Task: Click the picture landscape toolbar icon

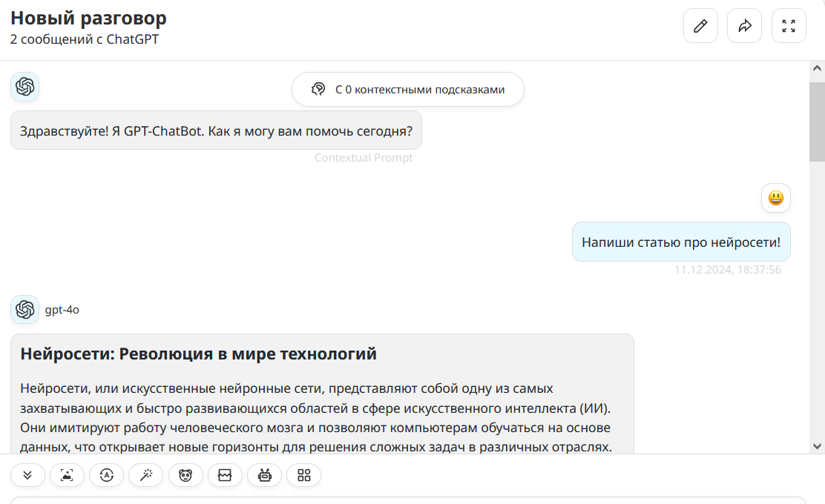Action: point(226,476)
